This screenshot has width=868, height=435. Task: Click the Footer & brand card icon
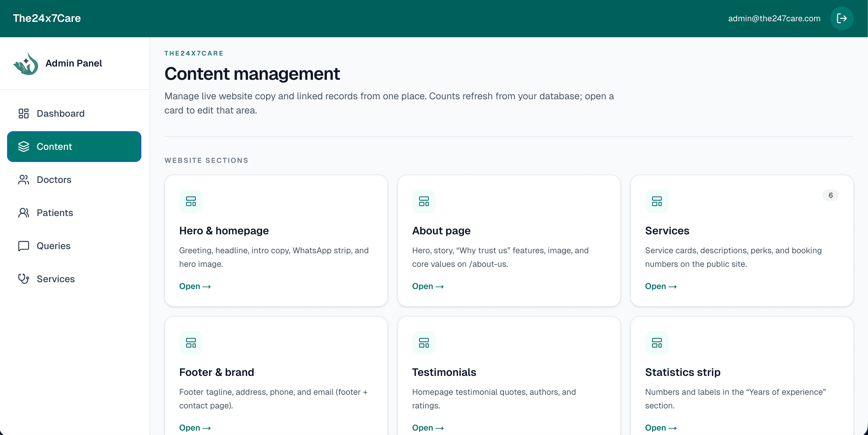tap(191, 343)
